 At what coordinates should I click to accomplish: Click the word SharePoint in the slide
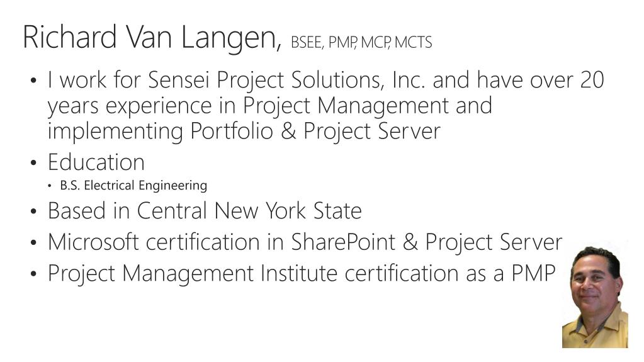343,242
